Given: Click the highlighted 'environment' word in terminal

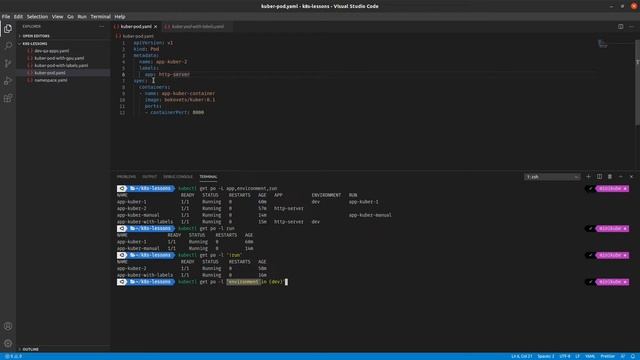Looking at the screenshot, I should click(x=243, y=282).
